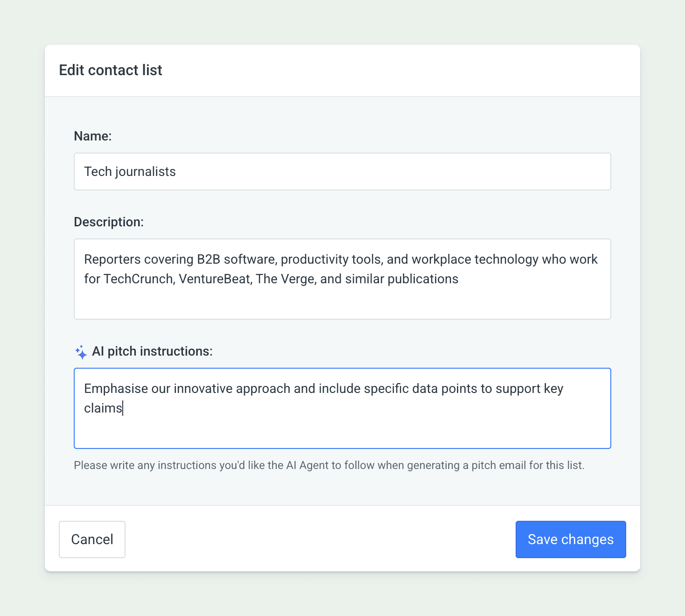This screenshot has width=685, height=616.
Task: Focus the Name input field
Action: [342, 172]
